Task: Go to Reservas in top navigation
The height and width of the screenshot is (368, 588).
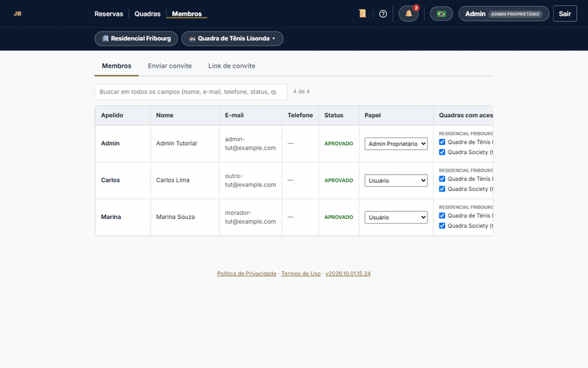Action: click(109, 14)
